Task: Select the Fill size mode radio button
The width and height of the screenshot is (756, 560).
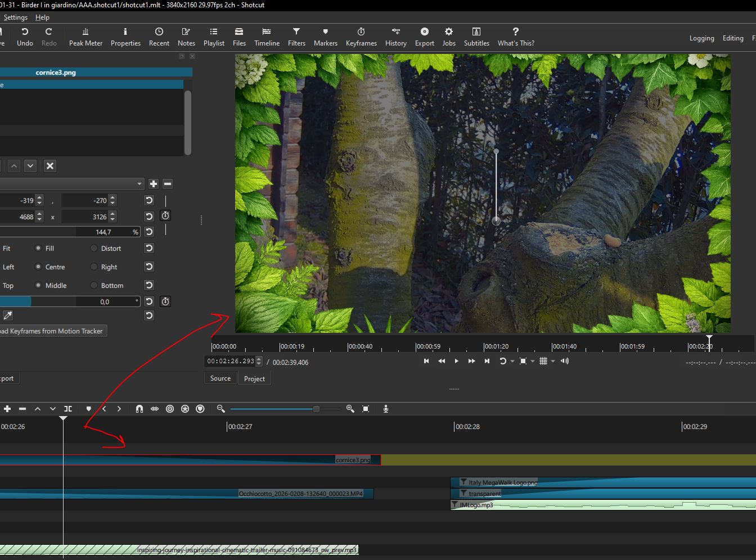Action: [38, 249]
